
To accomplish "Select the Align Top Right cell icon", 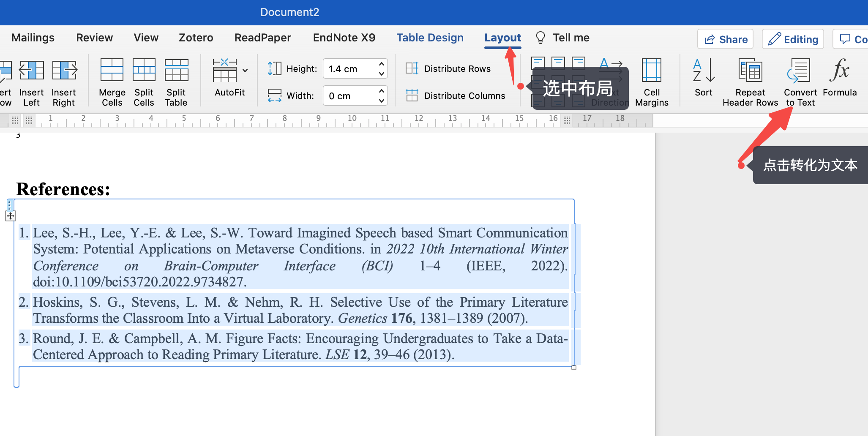I will click(579, 63).
